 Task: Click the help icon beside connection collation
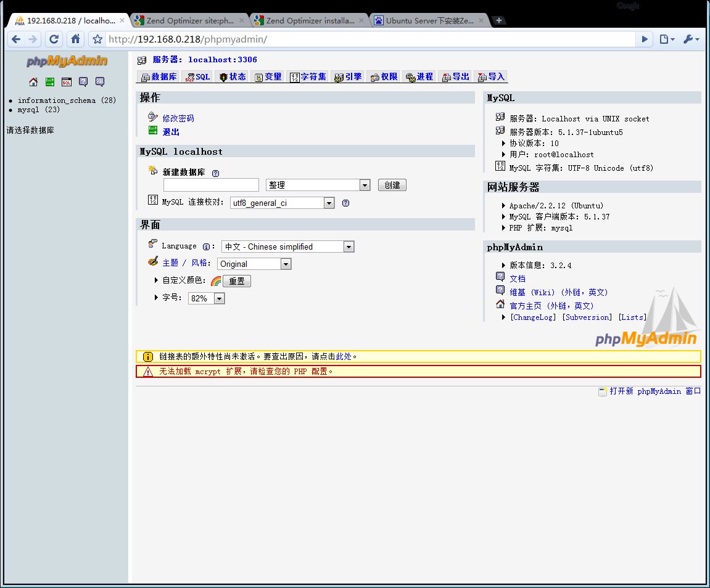[345, 203]
